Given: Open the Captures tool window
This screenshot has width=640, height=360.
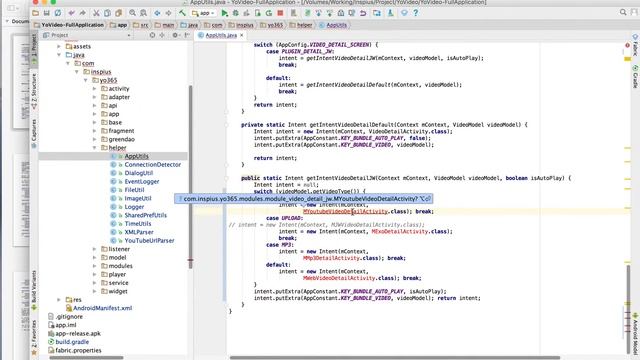Looking at the screenshot, I should (34, 133).
